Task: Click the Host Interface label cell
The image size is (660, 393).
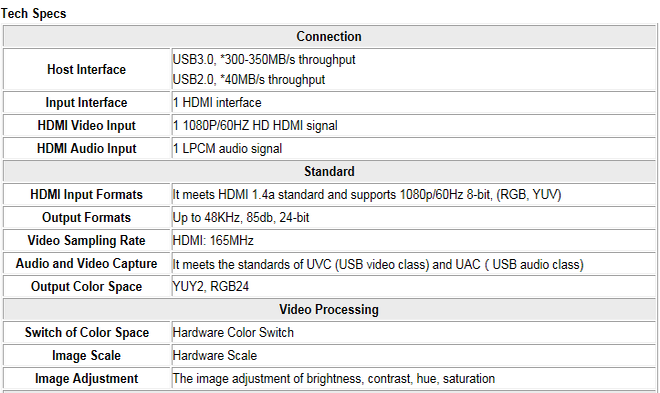Action: click(86, 69)
